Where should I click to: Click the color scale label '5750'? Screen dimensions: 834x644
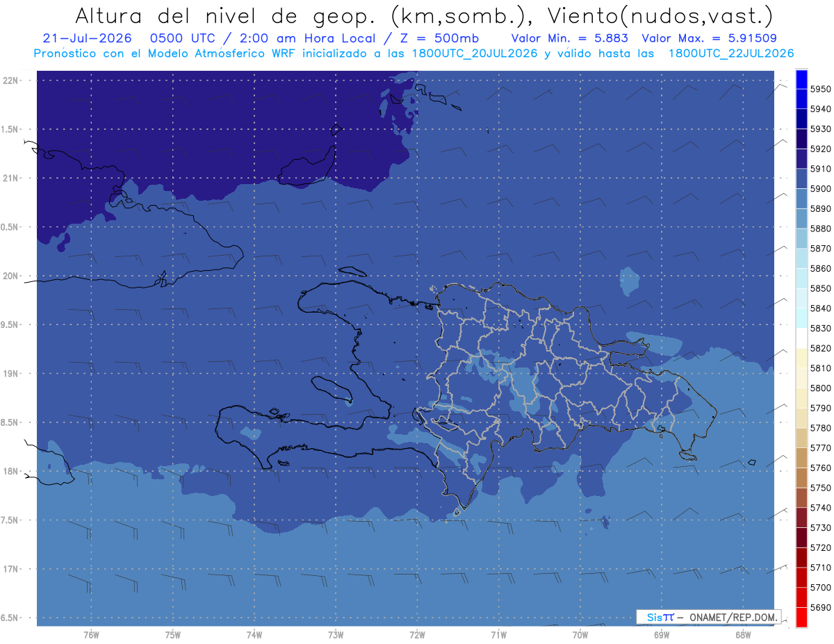(x=821, y=488)
